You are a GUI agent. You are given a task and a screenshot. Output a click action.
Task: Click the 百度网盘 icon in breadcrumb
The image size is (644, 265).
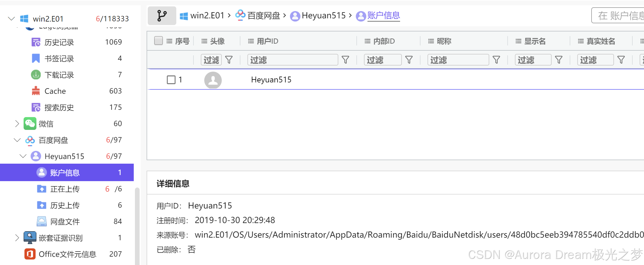point(240,15)
